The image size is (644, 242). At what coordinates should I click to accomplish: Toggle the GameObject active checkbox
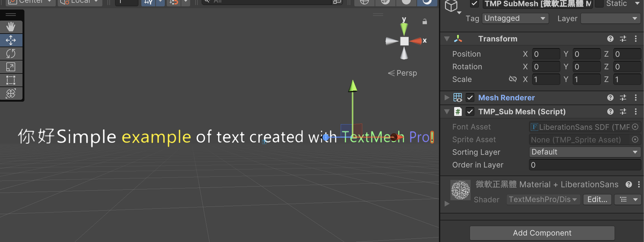point(474,4)
